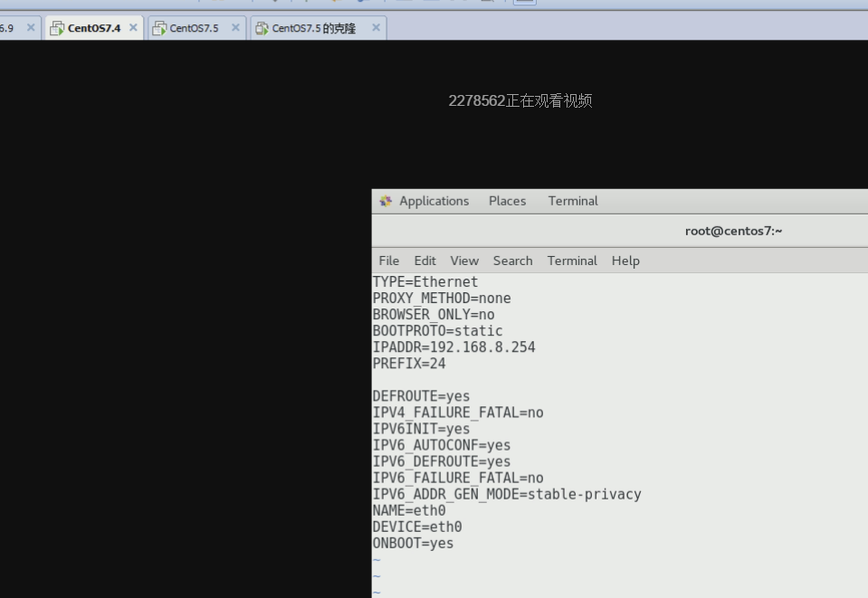Screen dimensions: 868x598
Task: Close the tab ending in 6.9
Action: (31, 28)
